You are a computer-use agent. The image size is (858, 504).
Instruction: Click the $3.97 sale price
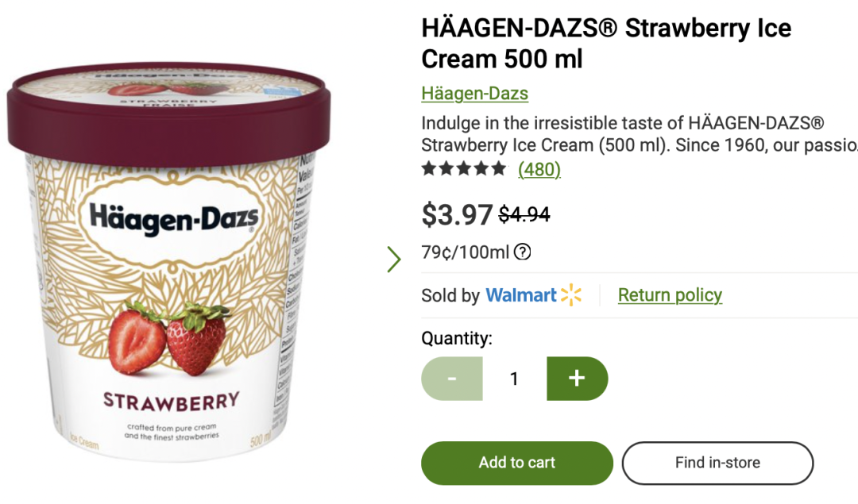click(457, 214)
